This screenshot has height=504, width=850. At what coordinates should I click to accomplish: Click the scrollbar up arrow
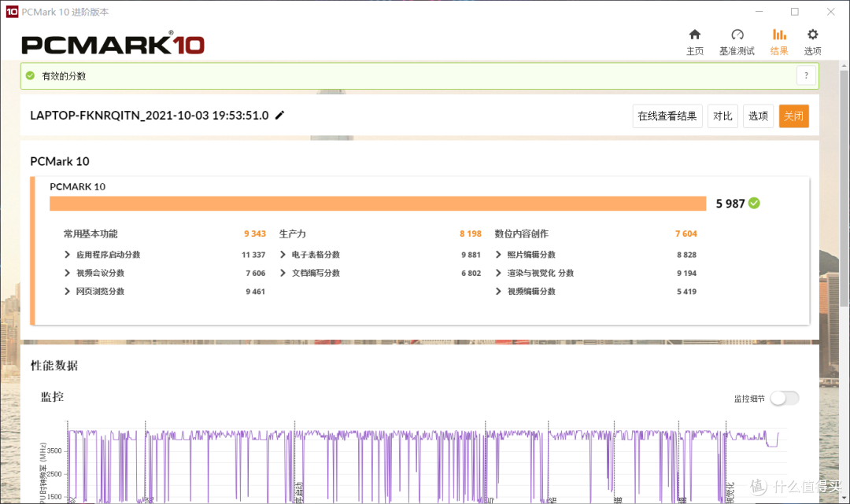coord(844,65)
